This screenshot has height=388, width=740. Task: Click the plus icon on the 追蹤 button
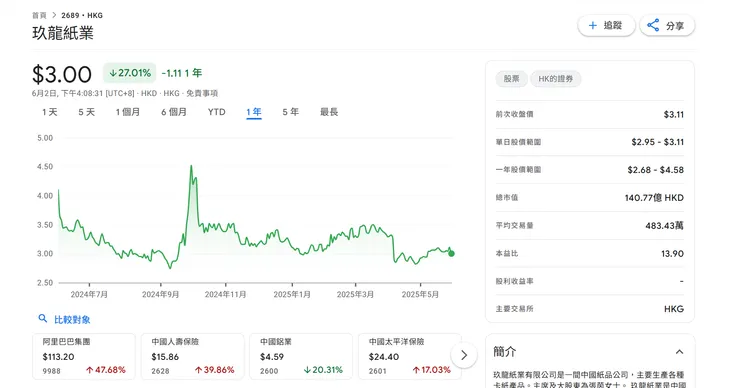593,25
